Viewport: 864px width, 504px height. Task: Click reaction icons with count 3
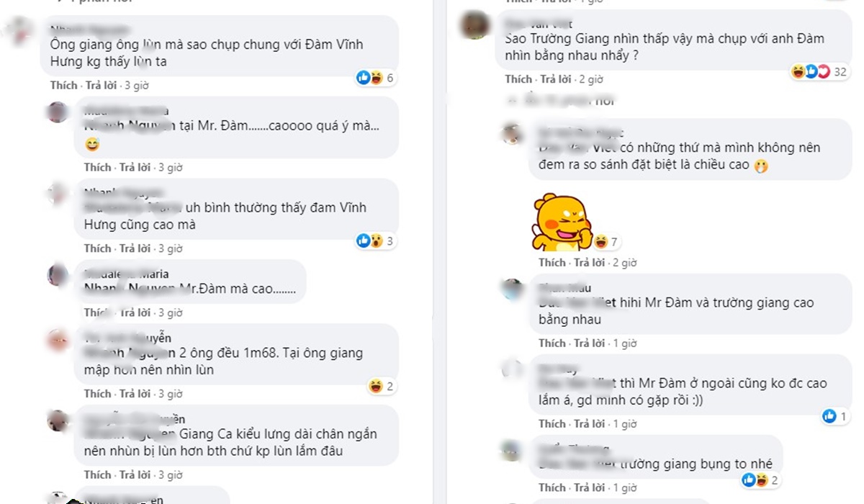376,240
